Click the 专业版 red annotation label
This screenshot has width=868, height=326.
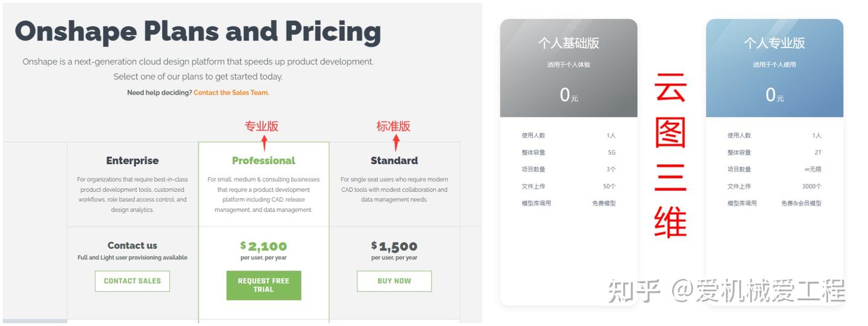point(261,126)
